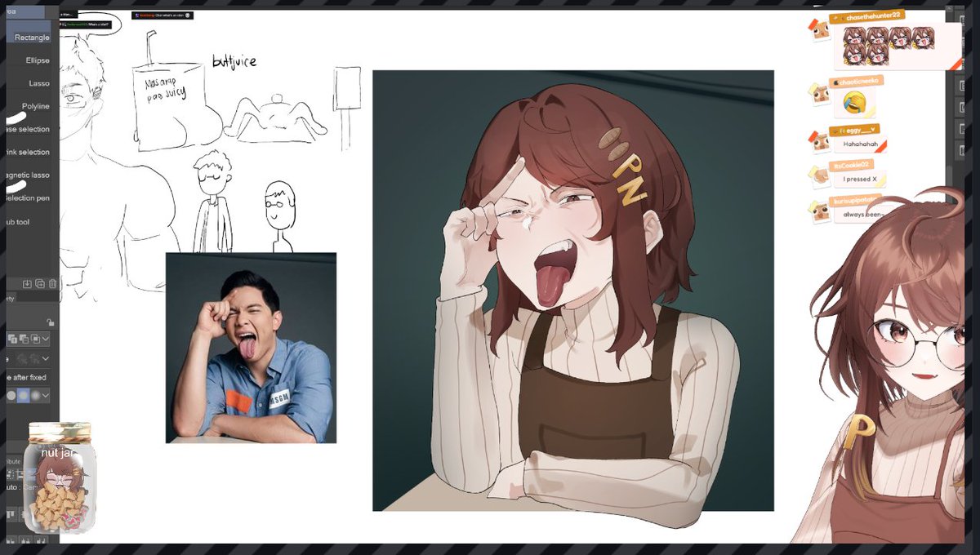
Task: Select the Erase selection sub tool
Action: point(28,129)
